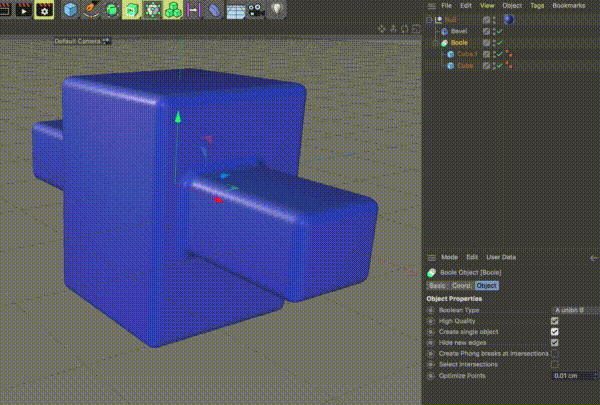This screenshot has height=405, width=600.
Task: Click the green cloner cubes icon
Action: click(173, 9)
